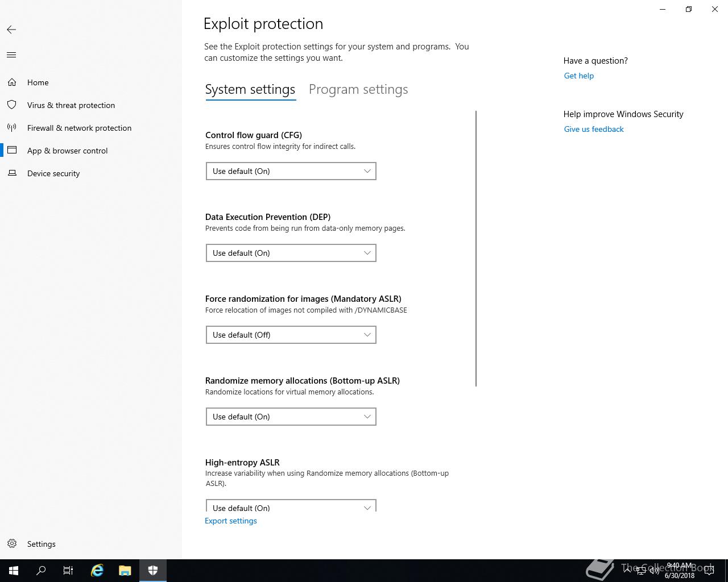Click the Virus & threat protection shield icon
The width and height of the screenshot is (728, 582).
point(12,105)
